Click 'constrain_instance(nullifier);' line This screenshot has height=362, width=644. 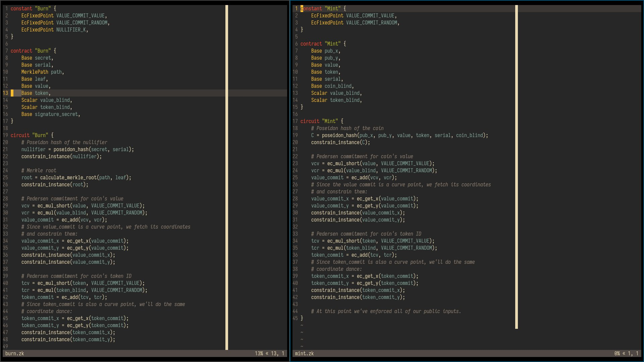click(x=62, y=157)
